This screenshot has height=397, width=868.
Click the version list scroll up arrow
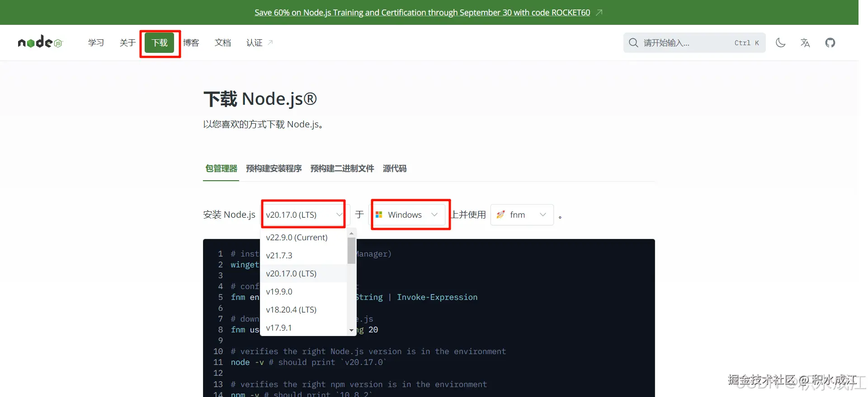[x=351, y=234]
